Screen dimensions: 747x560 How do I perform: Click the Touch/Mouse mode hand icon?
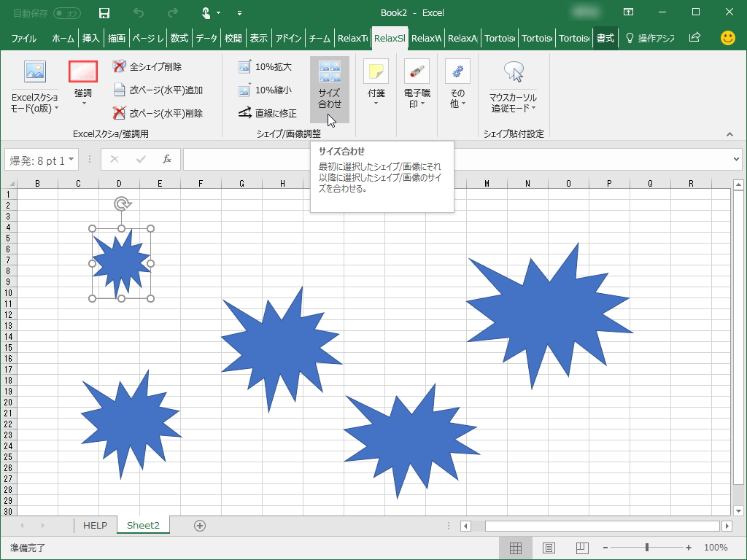[x=206, y=13]
